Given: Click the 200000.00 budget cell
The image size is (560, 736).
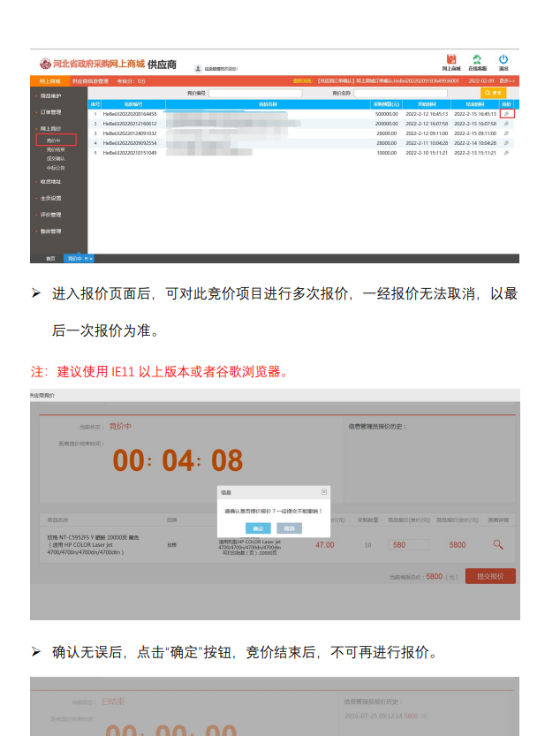Looking at the screenshot, I should pos(386,124).
